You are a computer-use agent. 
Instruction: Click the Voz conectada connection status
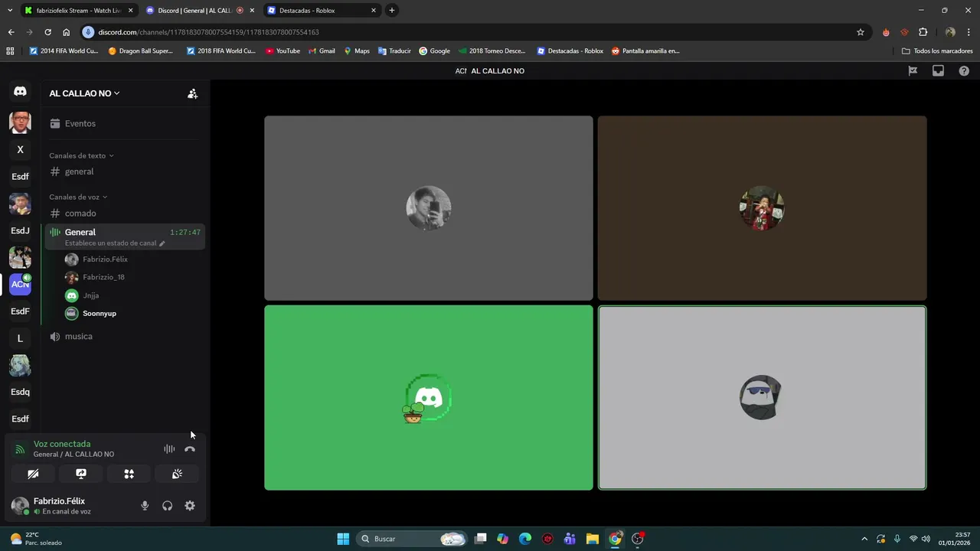click(62, 444)
